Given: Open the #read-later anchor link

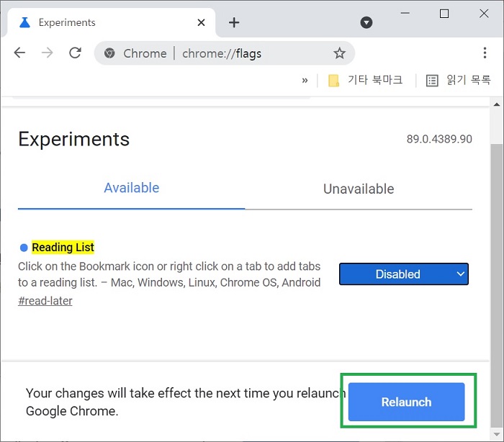Looking at the screenshot, I should 45,301.
